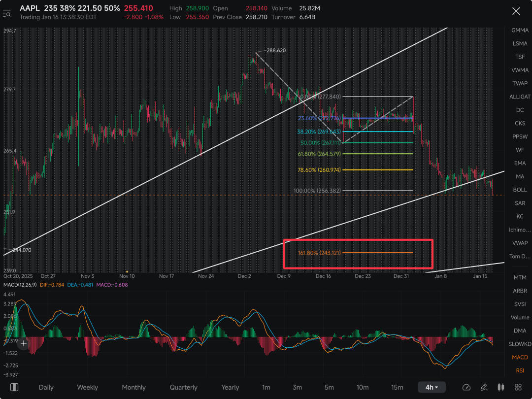532x399 pixels.
Task: Select the Volume sub-chart indicator
Action: tap(520, 317)
